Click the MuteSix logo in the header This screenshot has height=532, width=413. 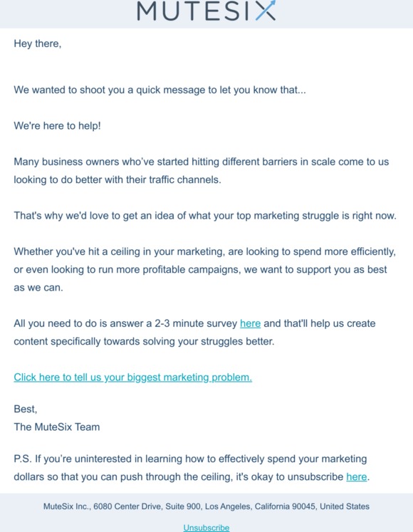coord(206,11)
